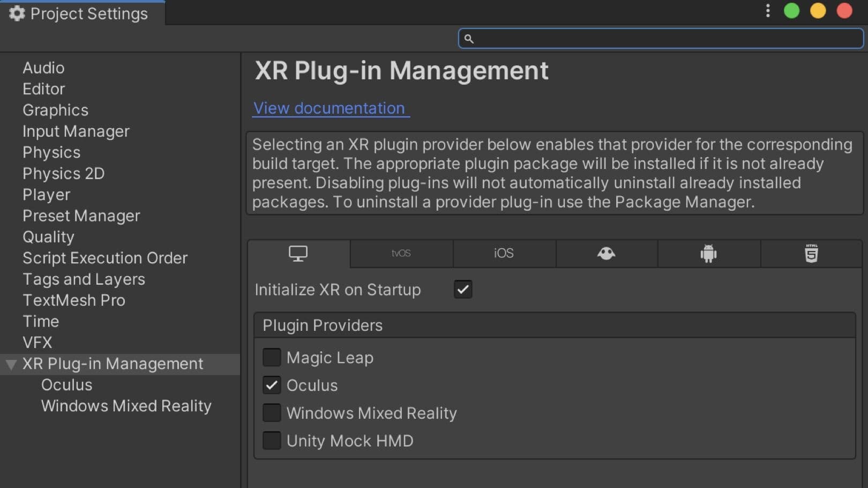This screenshot has width=868, height=488.
Task: Select the Android platform tab icon
Action: pos(708,253)
